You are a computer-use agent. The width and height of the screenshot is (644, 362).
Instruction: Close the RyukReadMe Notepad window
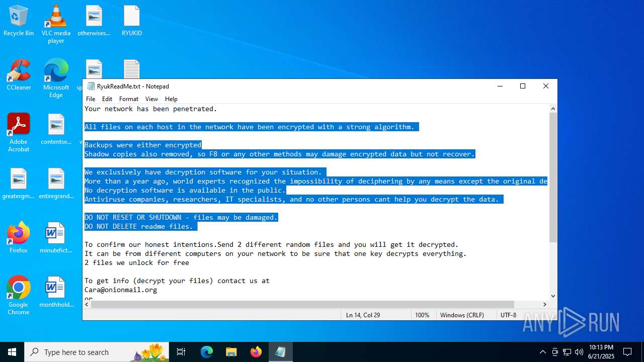(x=546, y=86)
